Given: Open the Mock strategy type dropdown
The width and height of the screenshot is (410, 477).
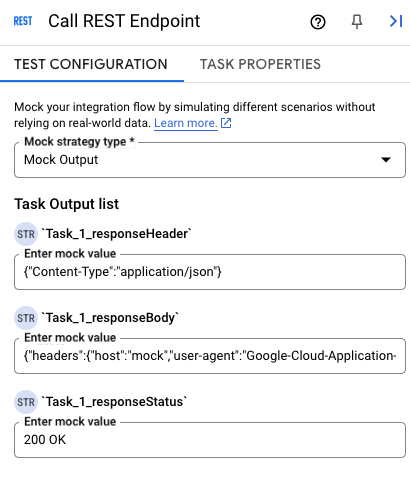Looking at the screenshot, I should pyautogui.click(x=210, y=160).
